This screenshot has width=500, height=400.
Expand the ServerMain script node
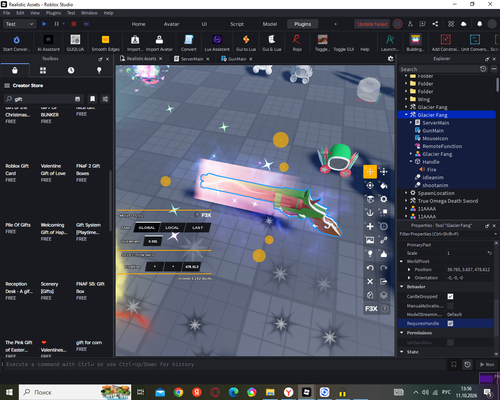[411, 123]
